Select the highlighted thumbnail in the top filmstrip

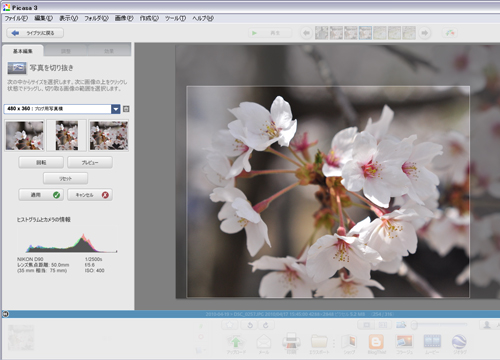(365, 33)
